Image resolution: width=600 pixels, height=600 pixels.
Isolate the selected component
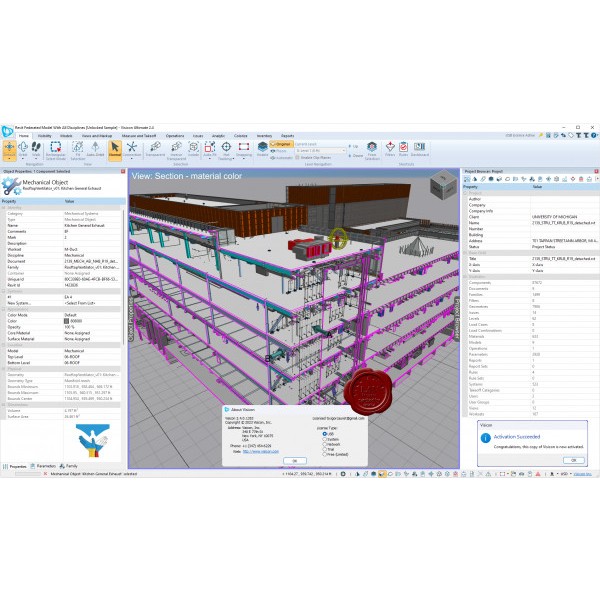pyautogui.click(x=193, y=149)
